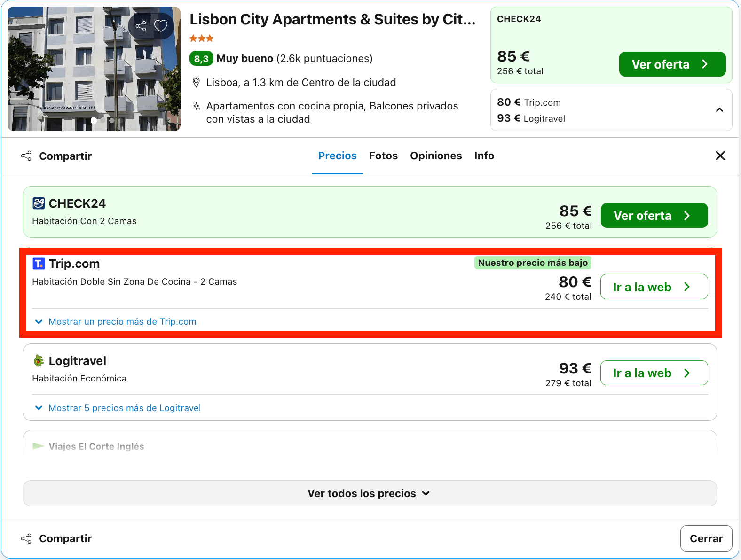Close the details panel with X
Viewport: 741px width, 560px height.
click(720, 156)
